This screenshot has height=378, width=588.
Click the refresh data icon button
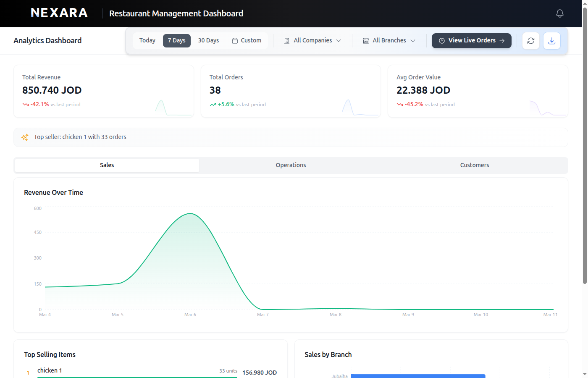coord(531,41)
